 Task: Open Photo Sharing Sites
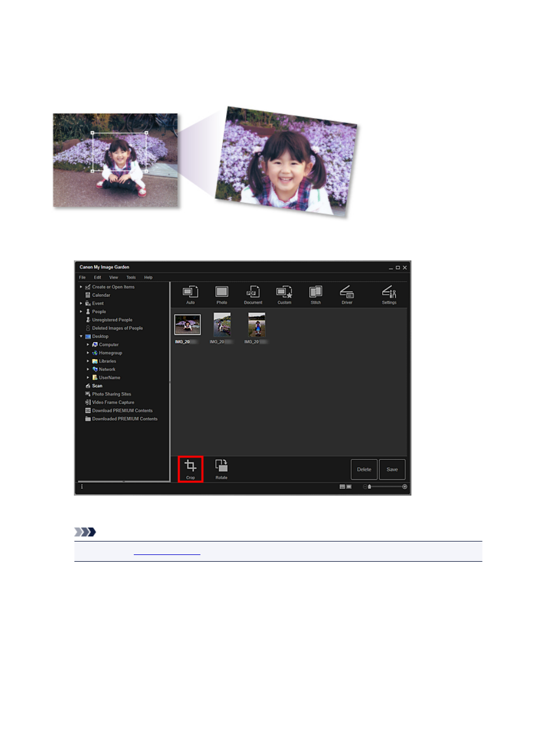108,394
